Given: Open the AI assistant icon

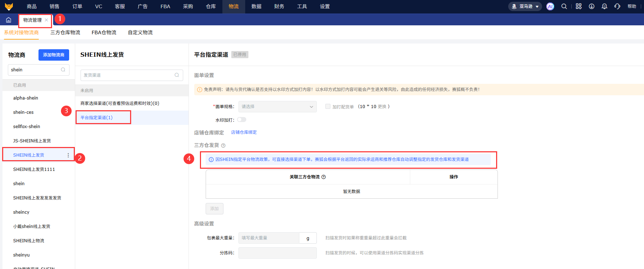Looking at the screenshot, I should [550, 6].
